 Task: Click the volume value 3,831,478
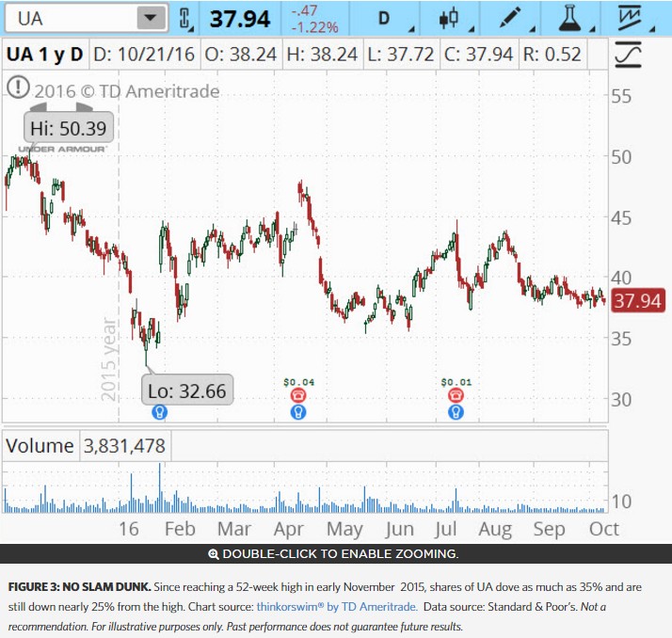124,446
